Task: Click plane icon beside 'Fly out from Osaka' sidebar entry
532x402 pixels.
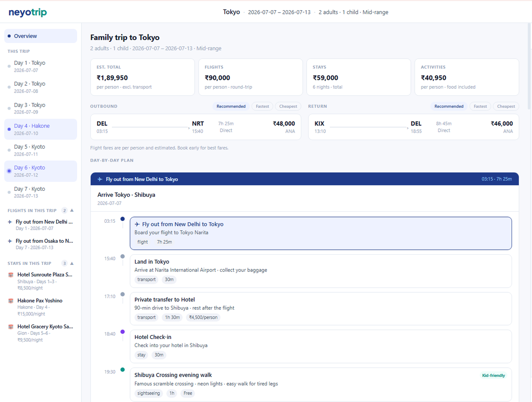Action: pos(10,241)
